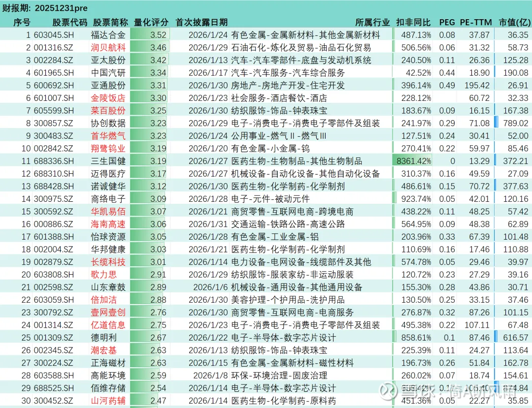This screenshot has width=532, height=408.
Task: Select the 序号 column header
Action: tap(22, 22)
